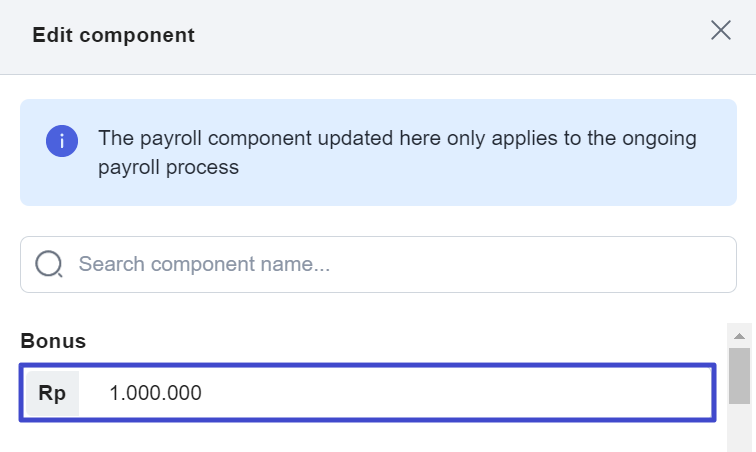Select the Bonus amount input field
This screenshot has height=452, width=756.
[x=367, y=393]
